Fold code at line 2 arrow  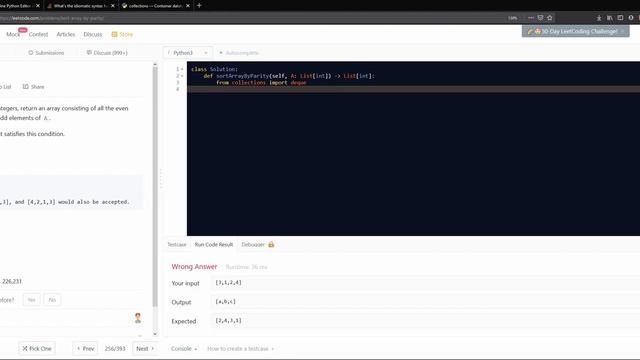[182, 76]
